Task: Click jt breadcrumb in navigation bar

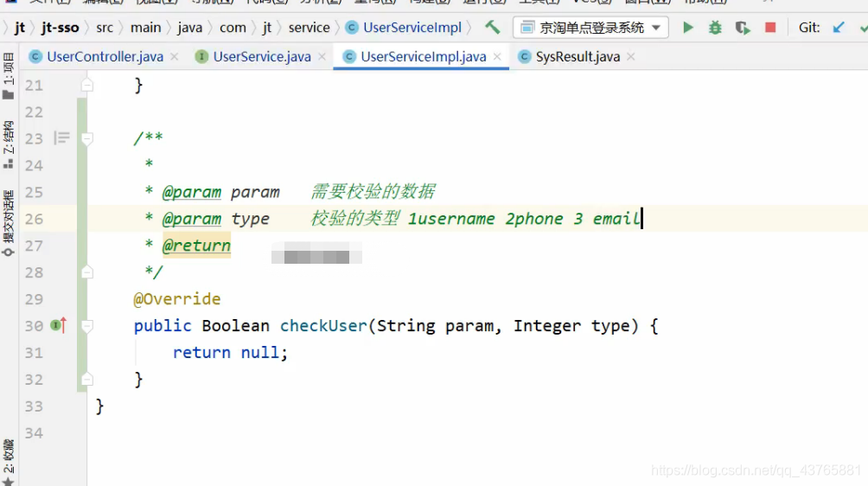Action: click(x=19, y=27)
